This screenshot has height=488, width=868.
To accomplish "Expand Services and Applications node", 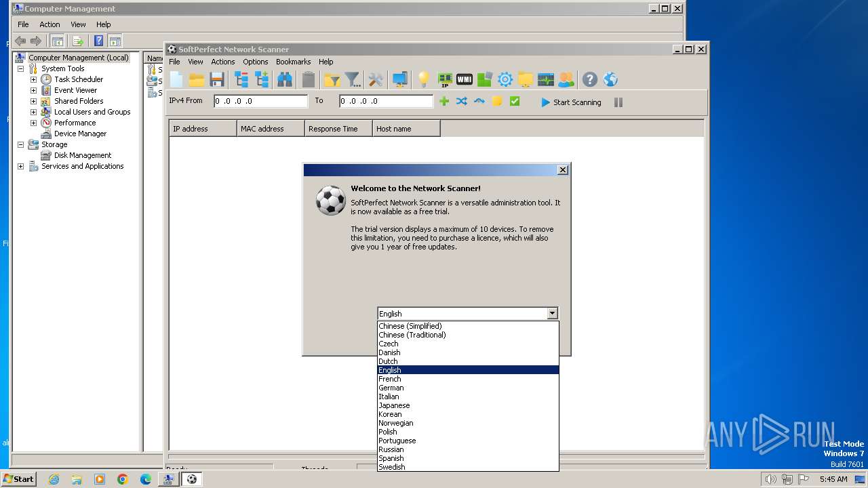I will tap(20, 166).
